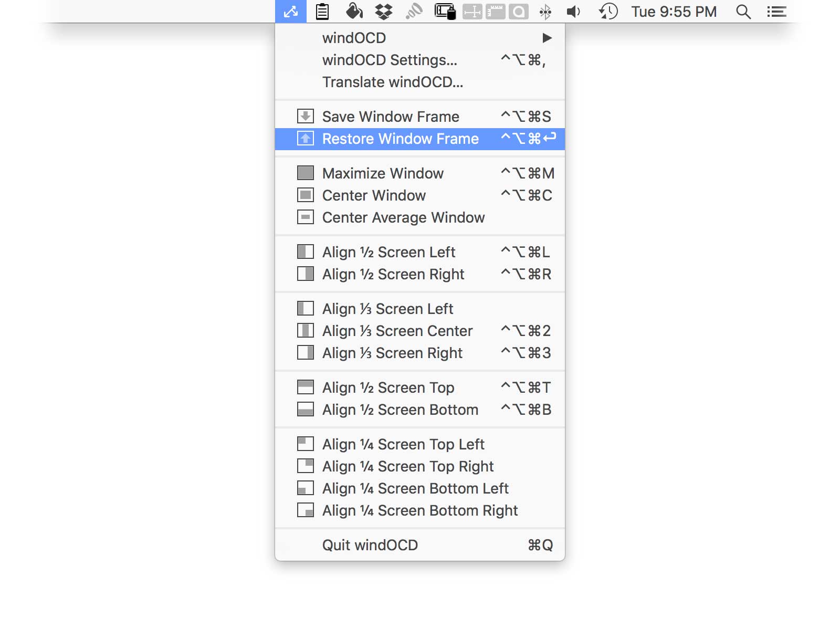The height and width of the screenshot is (639, 840).
Task: Click the Align ½ Screen Left icon
Action: pyautogui.click(x=306, y=252)
